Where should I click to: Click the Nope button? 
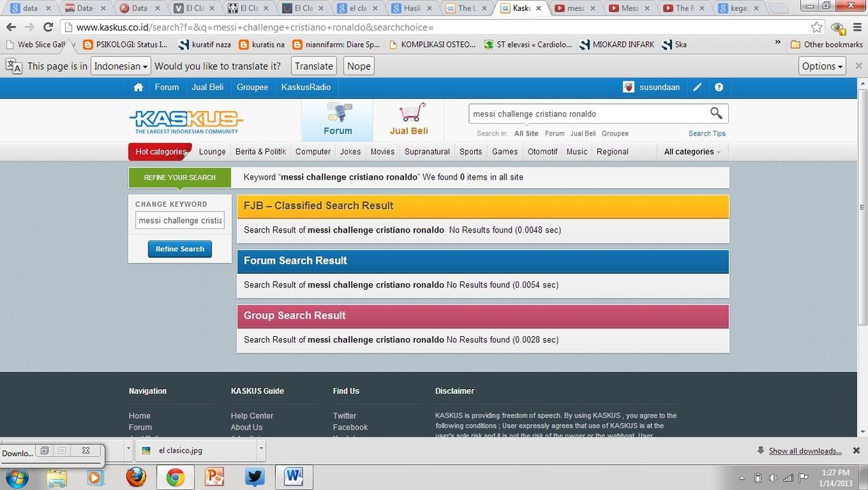click(x=359, y=66)
